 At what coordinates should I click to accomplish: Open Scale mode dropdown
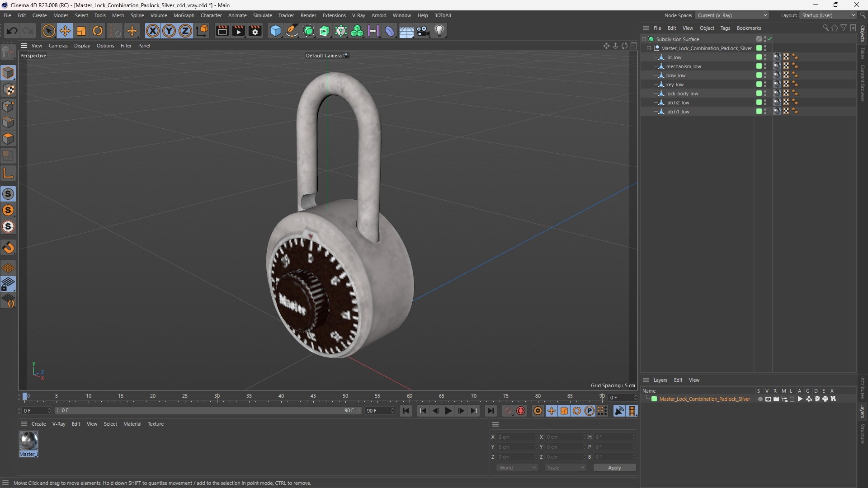coord(565,468)
